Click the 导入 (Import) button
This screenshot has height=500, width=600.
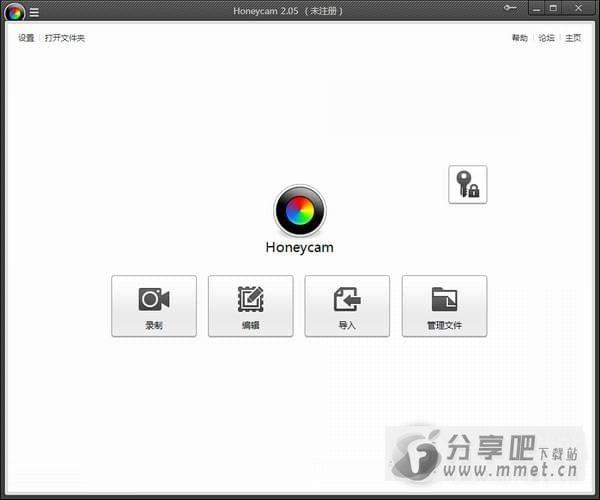pos(347,306)
